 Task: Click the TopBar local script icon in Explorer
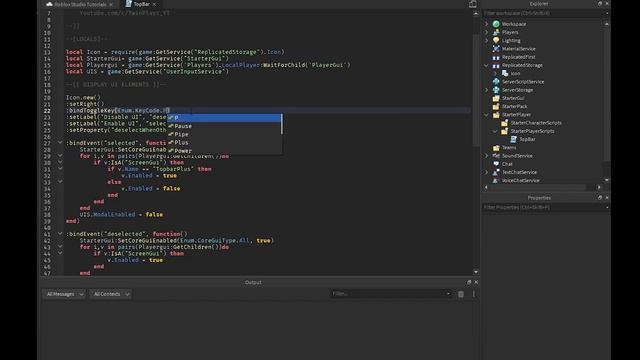pyautogui.click(x=513, y=139)
